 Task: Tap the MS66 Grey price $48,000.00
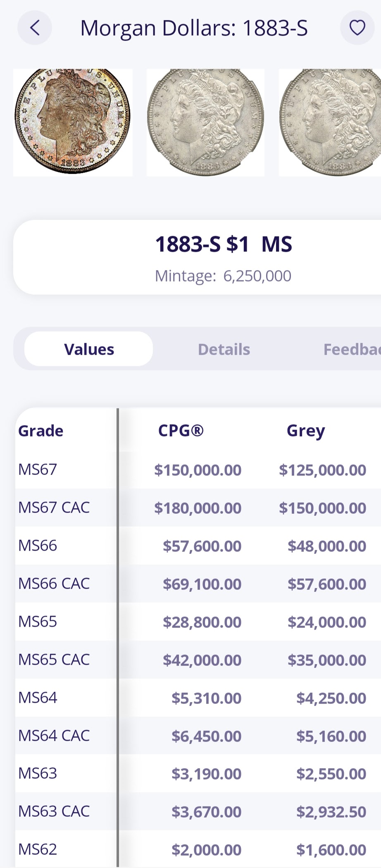(x=326, y=546)
